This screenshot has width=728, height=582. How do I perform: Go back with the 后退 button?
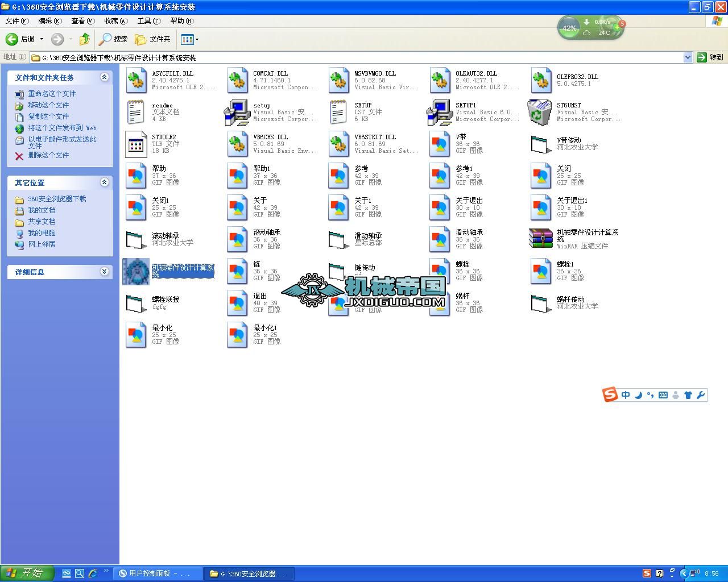click(20, 39)
